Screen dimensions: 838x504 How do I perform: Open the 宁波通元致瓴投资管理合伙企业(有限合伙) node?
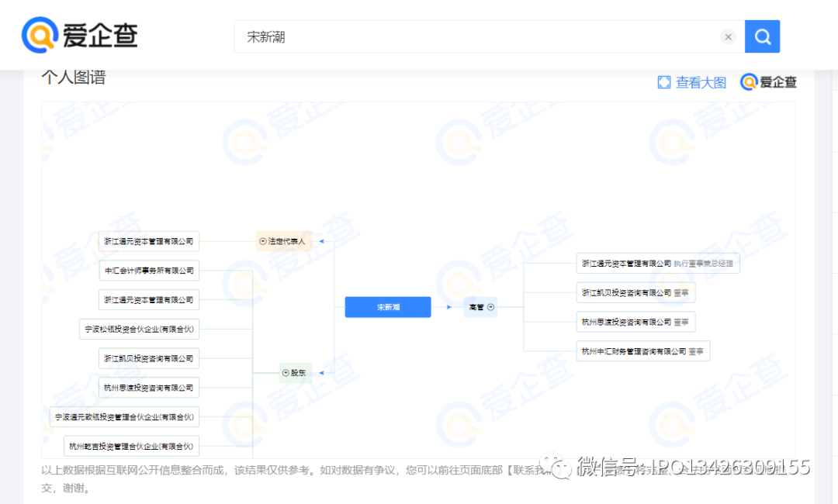pyautogui.click(x=124, y=417)
